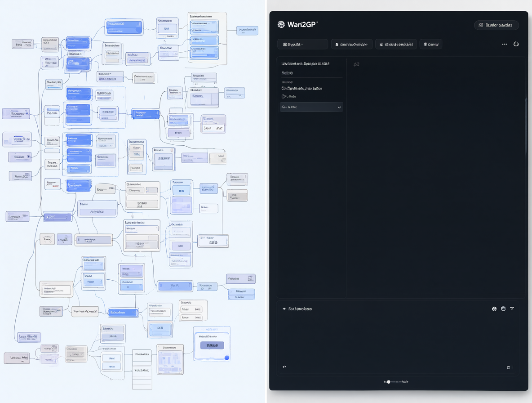
Task: Click the blue dot on the bottom-right graph node
Action: [x=226, y=358]
